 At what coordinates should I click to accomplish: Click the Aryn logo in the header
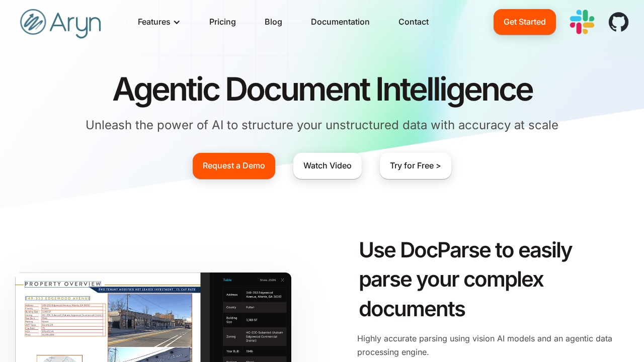pos(60,23)
